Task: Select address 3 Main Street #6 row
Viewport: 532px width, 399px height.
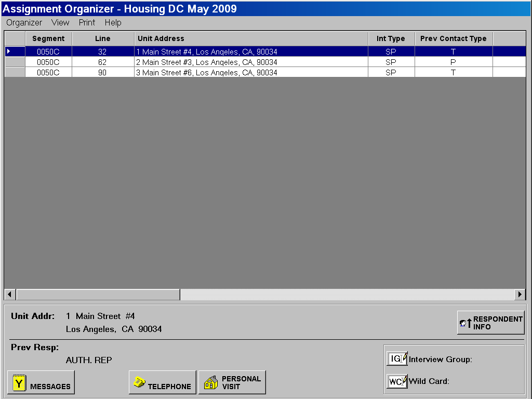Action: coord(251,72)
